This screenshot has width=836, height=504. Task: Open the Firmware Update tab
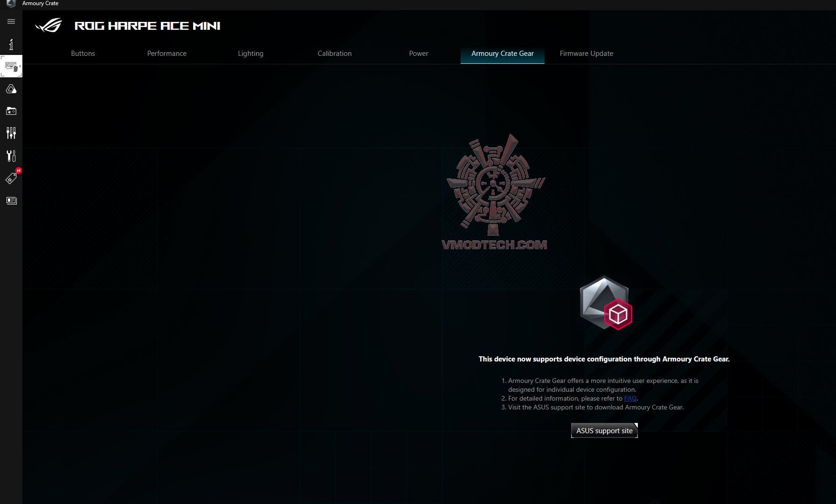tap(587, 54)
